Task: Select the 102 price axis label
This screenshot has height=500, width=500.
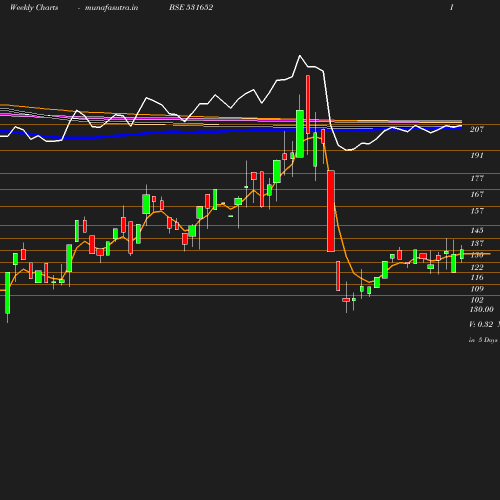Action: click(x=477, y=300)
